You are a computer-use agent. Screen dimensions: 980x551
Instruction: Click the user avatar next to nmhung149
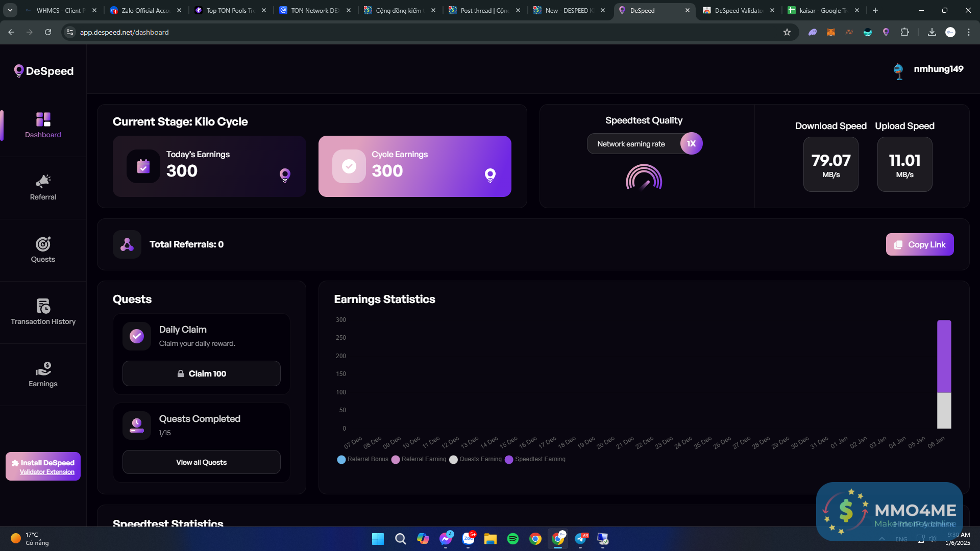(x=898, y=70)
